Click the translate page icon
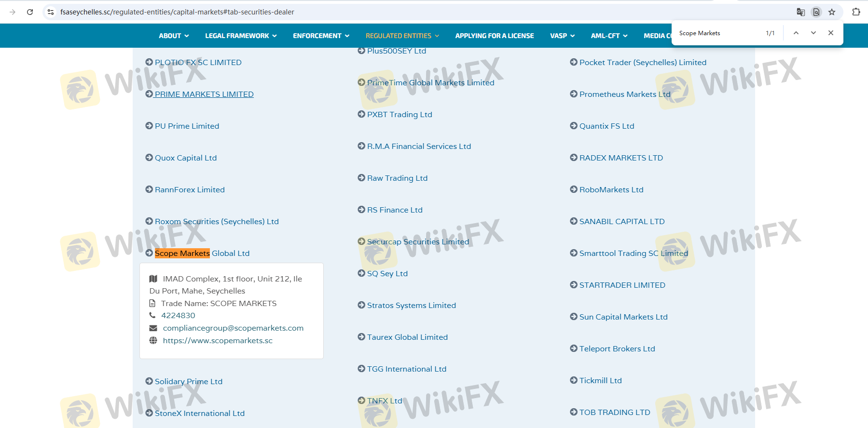868x428 pixels. click(800, 12)
